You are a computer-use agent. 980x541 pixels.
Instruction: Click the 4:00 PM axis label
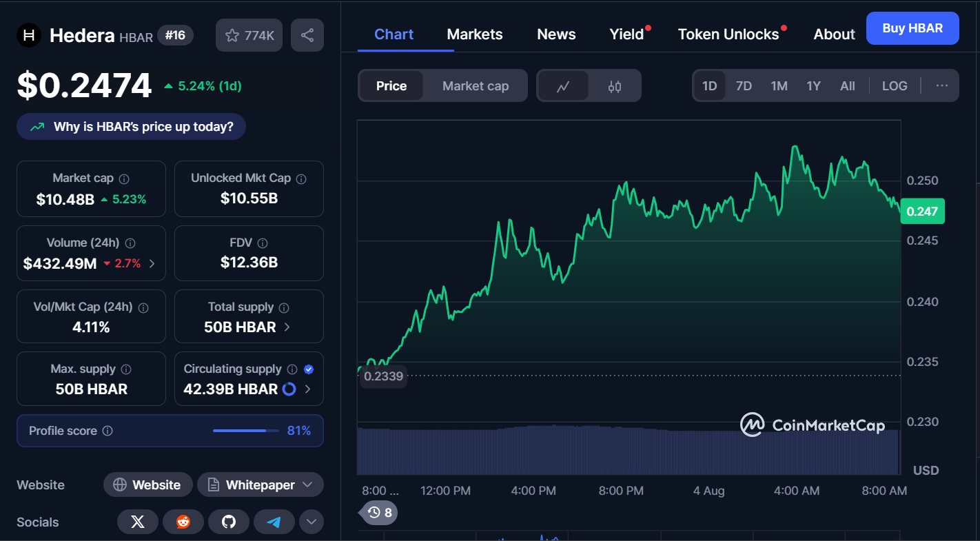coord(533,491)
